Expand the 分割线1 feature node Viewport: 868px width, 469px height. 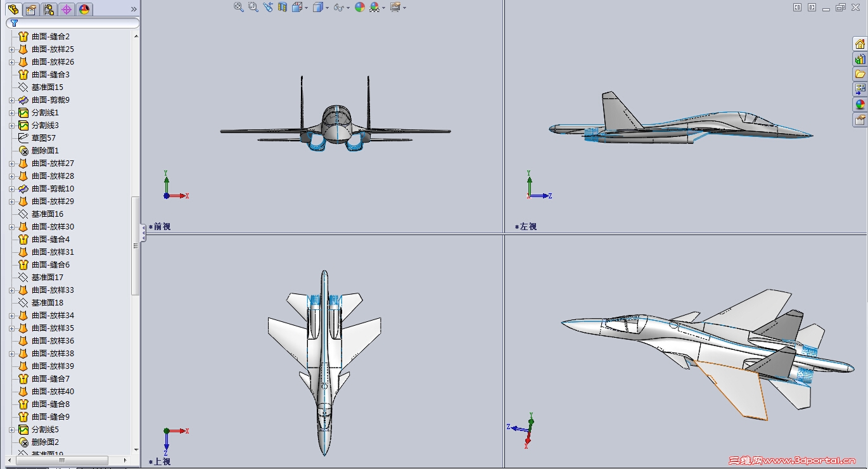(11, 113)
